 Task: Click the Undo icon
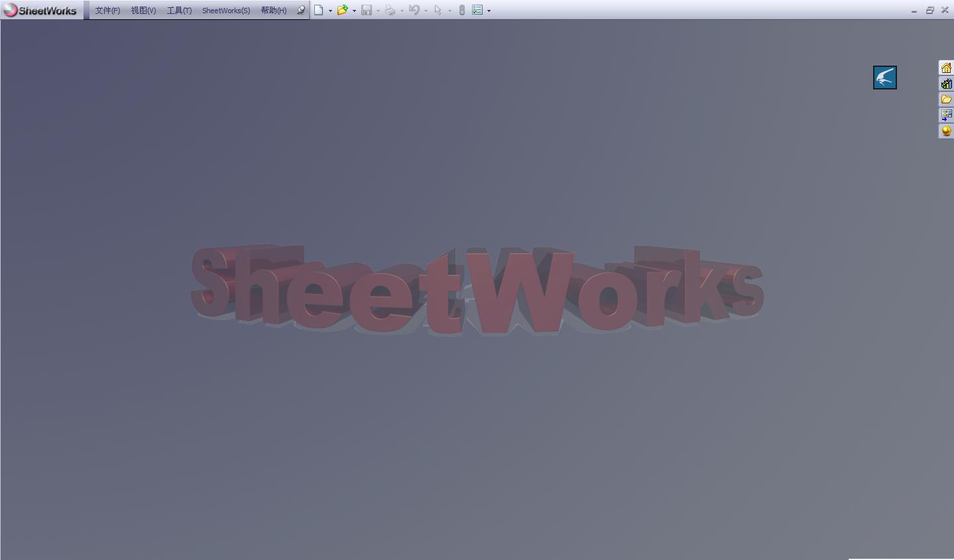(x=413, y=10)
